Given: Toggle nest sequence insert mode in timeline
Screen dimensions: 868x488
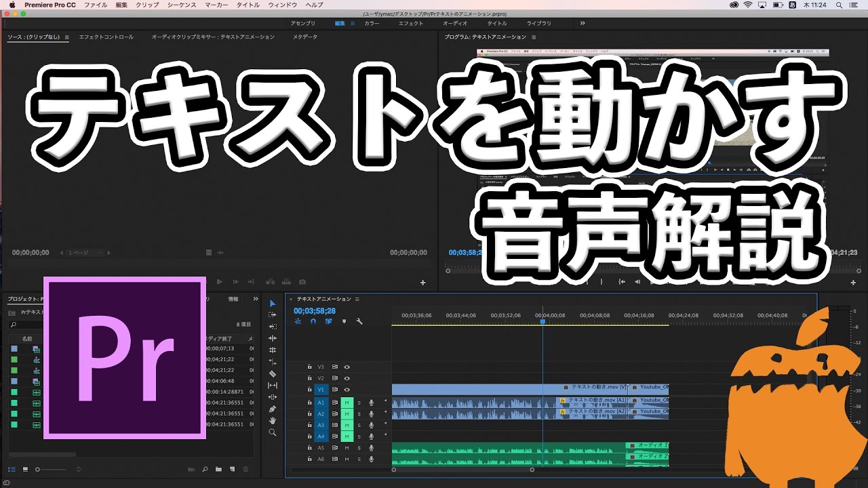Looking at the screenshot, I should point(298,321).
